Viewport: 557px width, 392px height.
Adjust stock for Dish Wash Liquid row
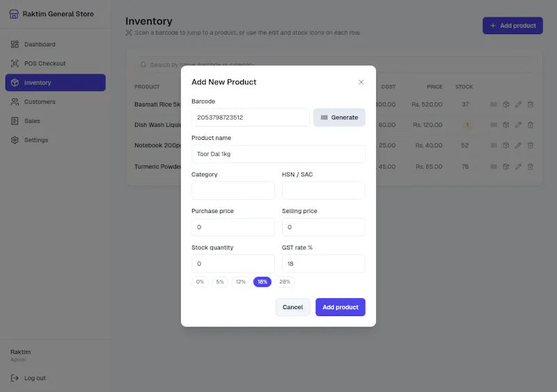[506, 125]
